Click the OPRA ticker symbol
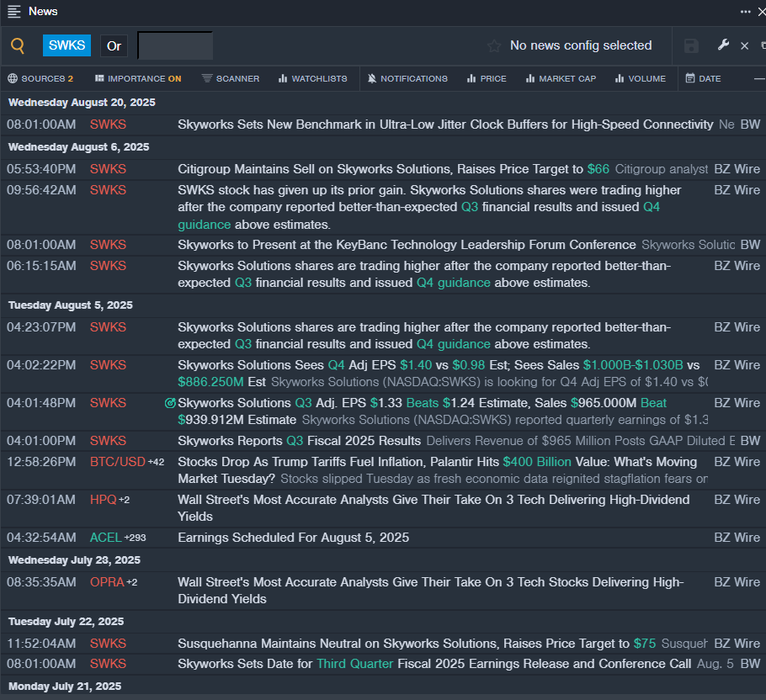The image size is (766, 700). coord(107,582)
